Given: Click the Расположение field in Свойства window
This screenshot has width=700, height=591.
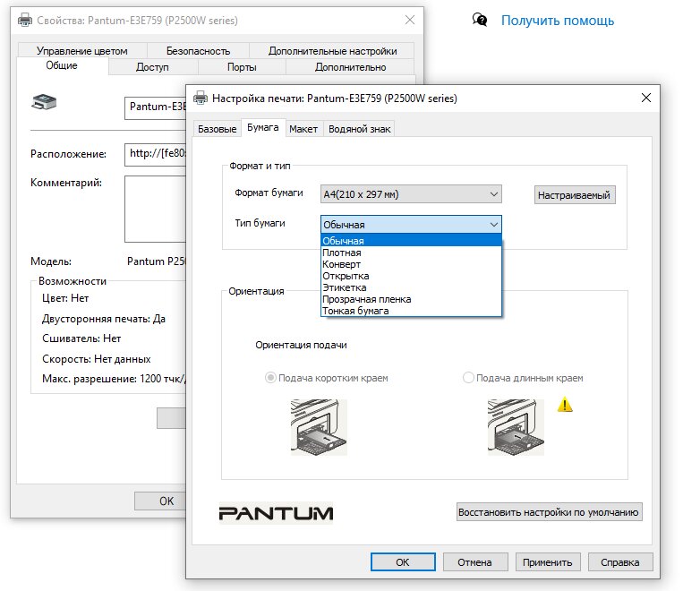Looking at the screenshot, I should click(156, 154).
